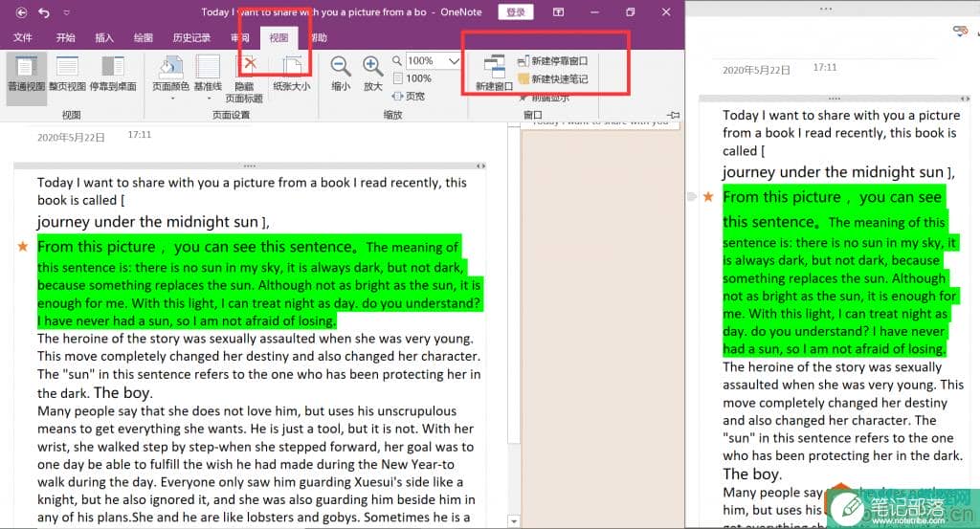Click the note container top handle in main window
Image resolution: width=980 pixels, height=529 pixels.
point(250,166)
